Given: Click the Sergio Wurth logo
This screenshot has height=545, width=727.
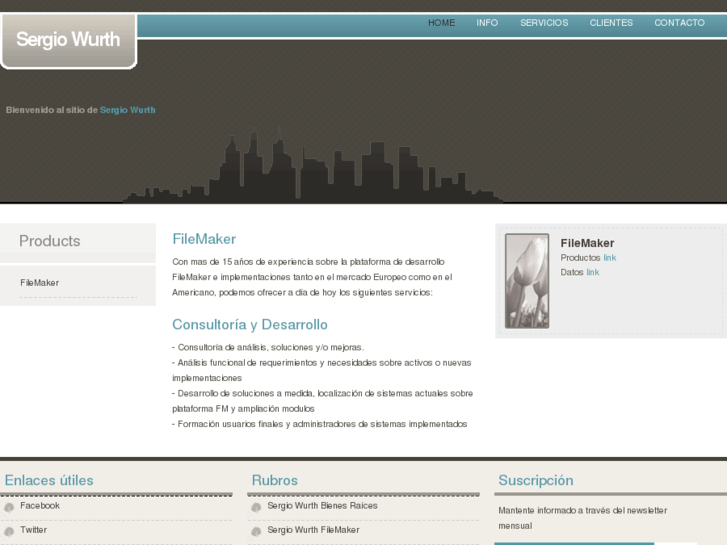Looking at the screenshot, I should click(x=68, y=40).
